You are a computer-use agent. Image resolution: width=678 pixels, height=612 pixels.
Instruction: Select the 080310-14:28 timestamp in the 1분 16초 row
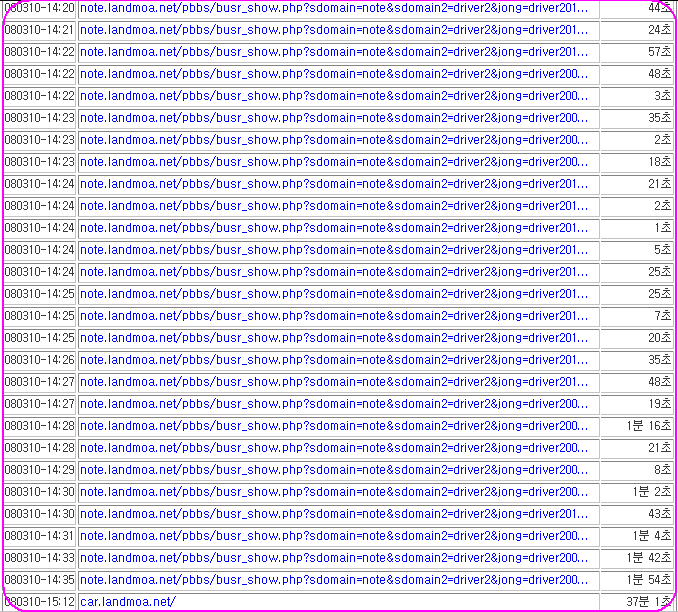(40, 426)
